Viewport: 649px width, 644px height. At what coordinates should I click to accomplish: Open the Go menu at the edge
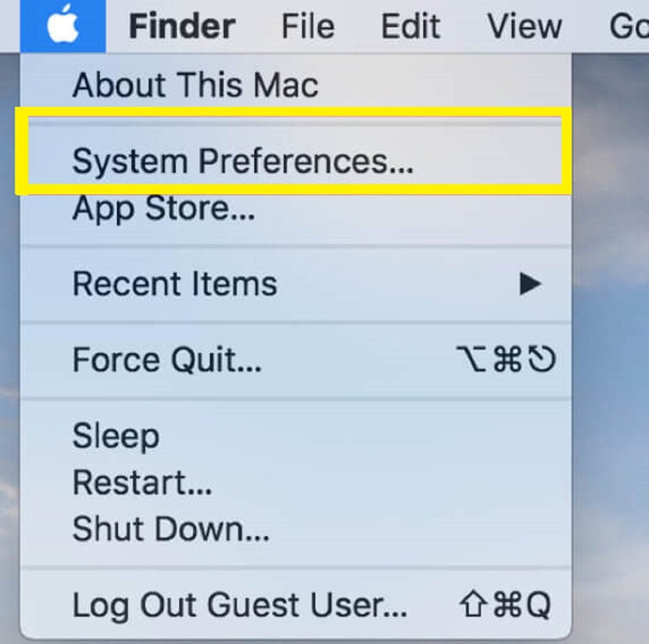[629, 26]
